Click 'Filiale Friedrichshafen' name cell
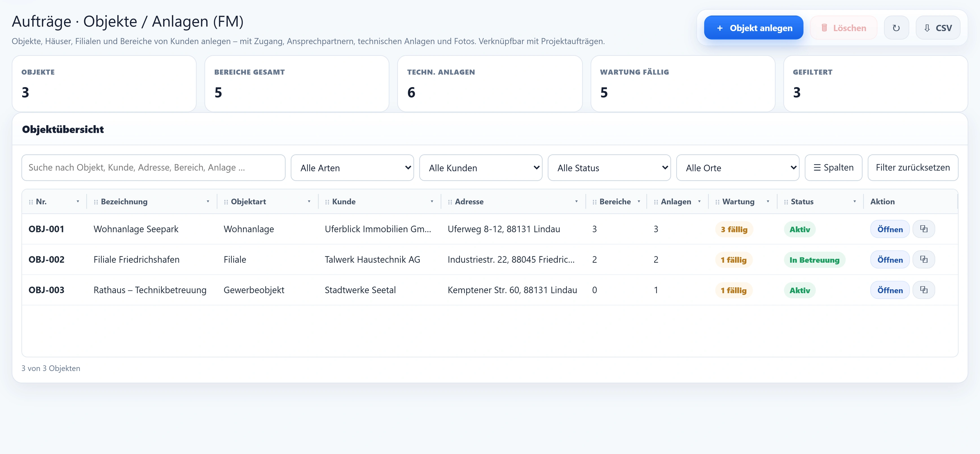 [x=137, y=259]
